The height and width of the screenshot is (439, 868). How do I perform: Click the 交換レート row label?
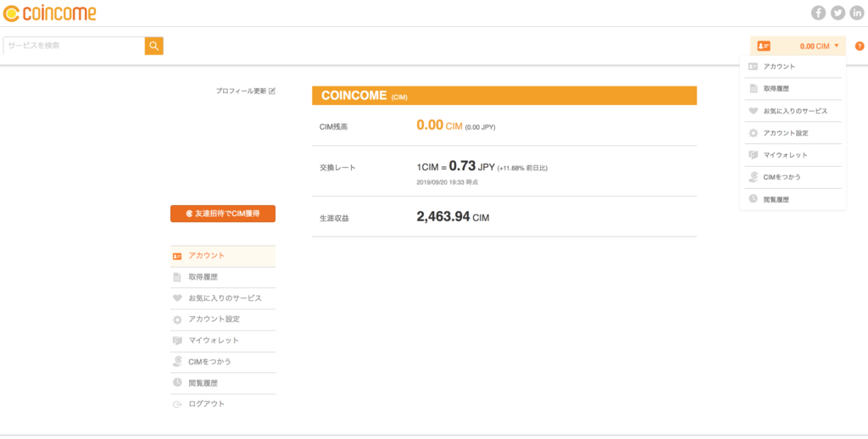[x=337, y=167]
